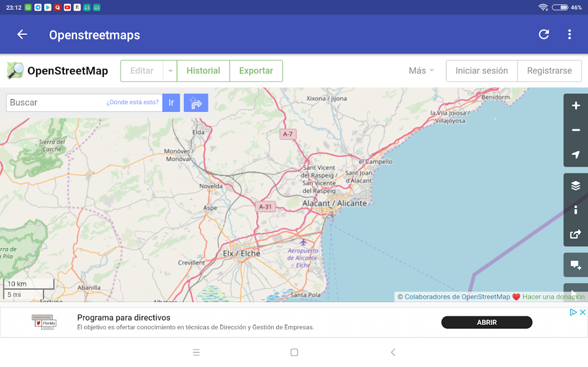Click the Programa para directivos ad title
This screenshot has height=367, width=588.
click(123, 317)
